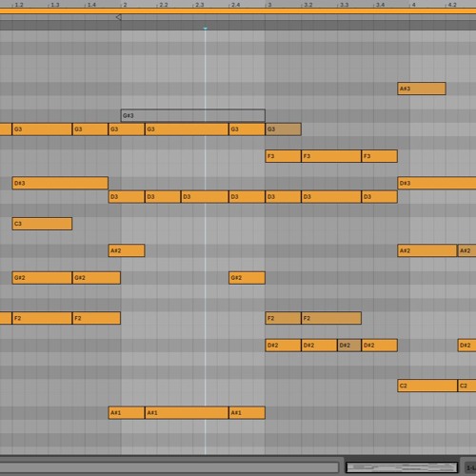The height and width of the screenshot is (476, 476).
Task: Click beat 1.3 in the ruler
Action: (55, 5)
